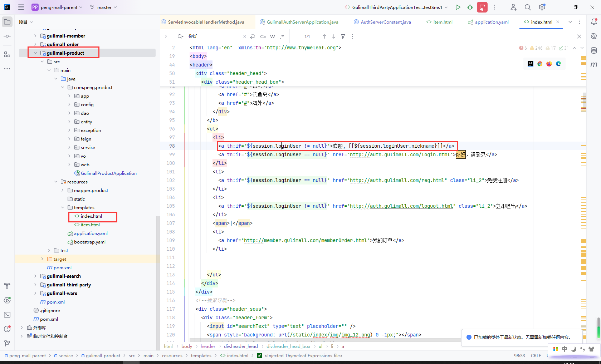Image resolution: width=601 pixels, height=364 pixels.
Task: Stop the running process button
Action: (x=482, y=7)
